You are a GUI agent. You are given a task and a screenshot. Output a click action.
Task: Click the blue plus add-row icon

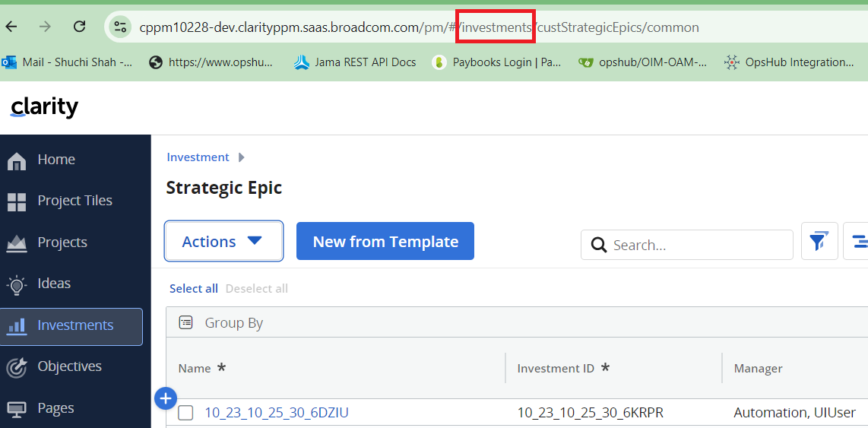pos(166,398)
